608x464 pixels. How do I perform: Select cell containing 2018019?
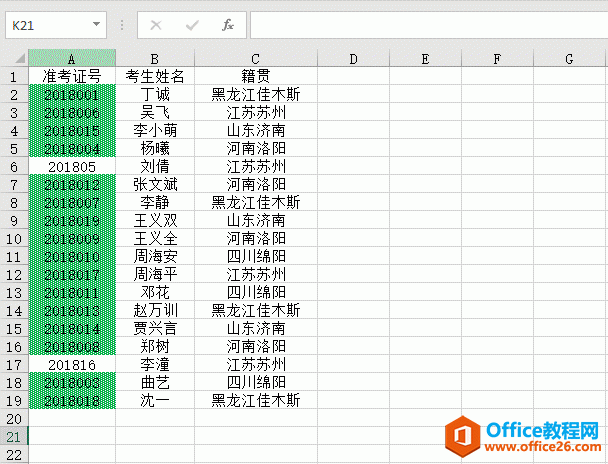[x=72, y=220]
